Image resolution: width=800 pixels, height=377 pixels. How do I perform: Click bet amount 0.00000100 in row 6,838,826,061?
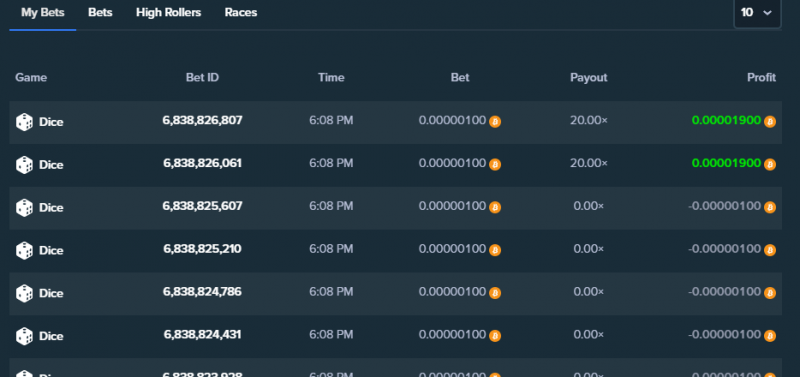453,163
